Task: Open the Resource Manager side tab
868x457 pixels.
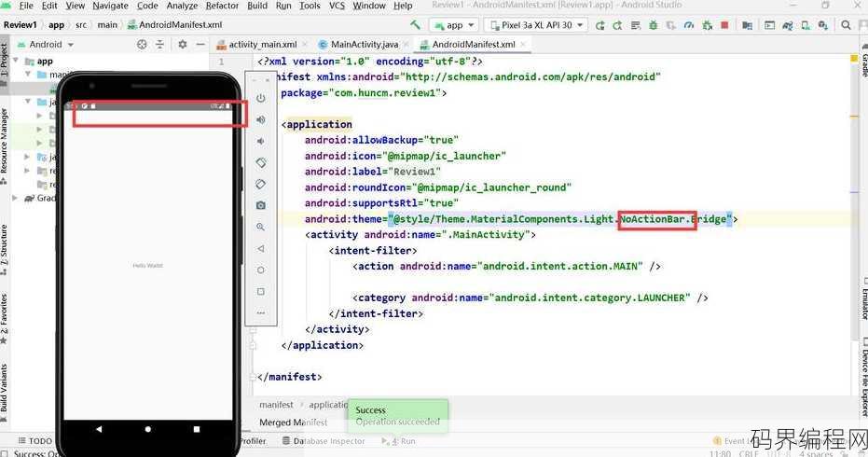Action: click(5, 145)
